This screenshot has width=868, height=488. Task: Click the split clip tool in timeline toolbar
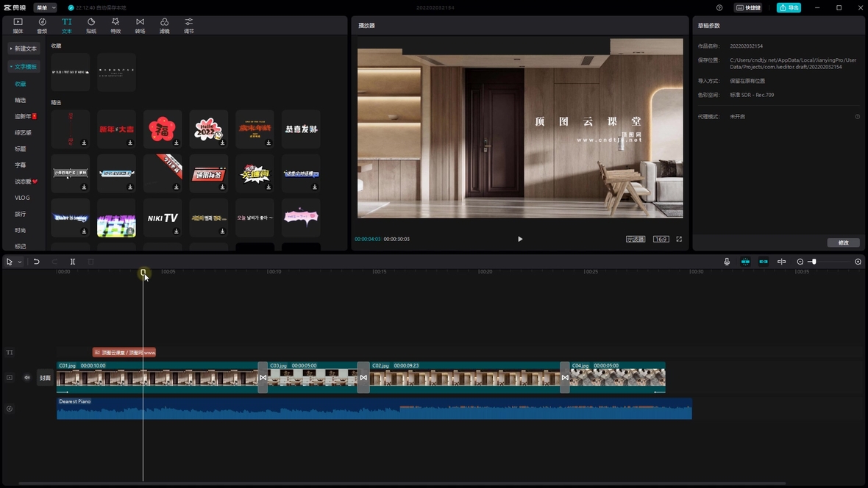click(73, 262)
